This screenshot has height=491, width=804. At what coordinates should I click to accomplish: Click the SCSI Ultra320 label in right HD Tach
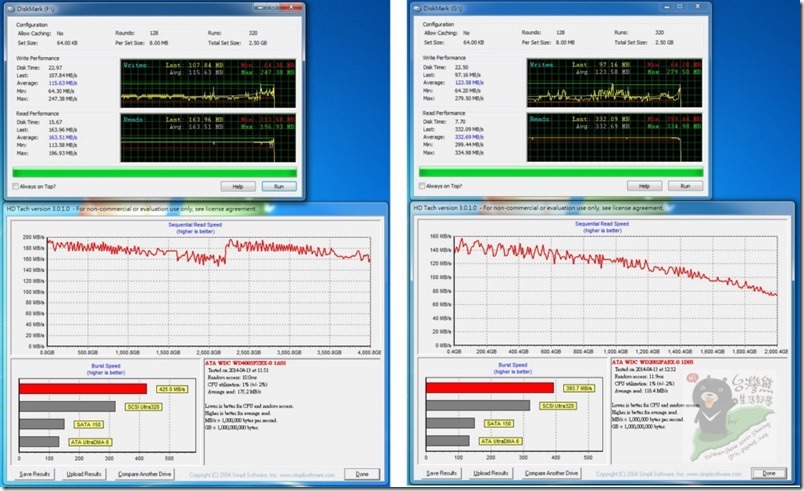pos(558,406)
